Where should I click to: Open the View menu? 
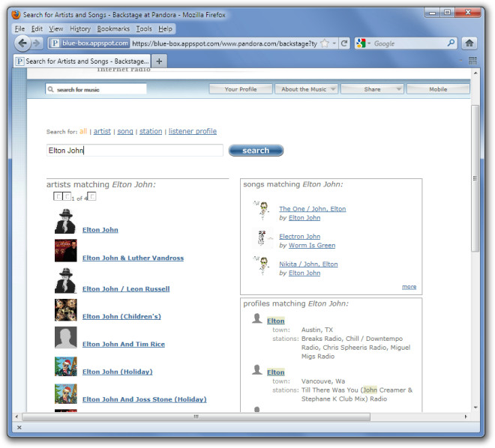[56, 28]
